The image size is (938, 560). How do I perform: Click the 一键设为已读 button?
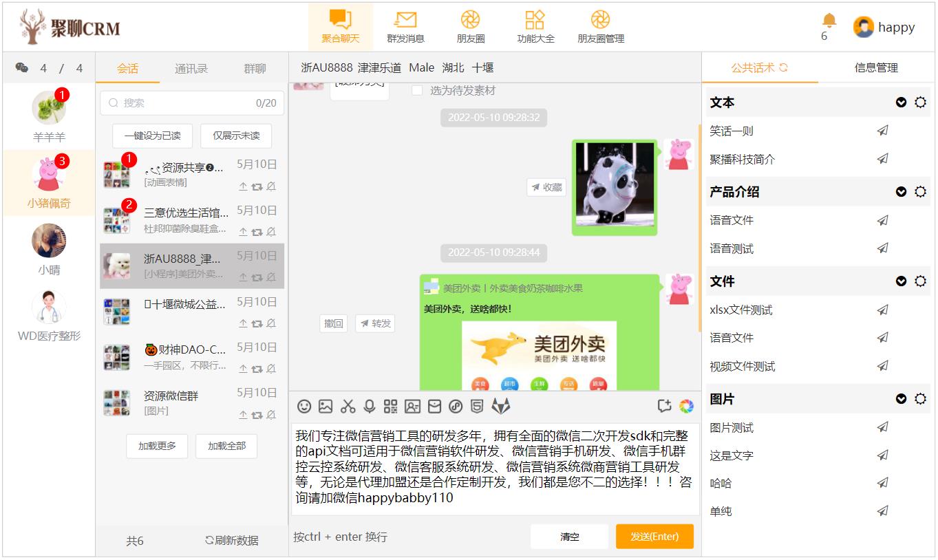click(x=153, y=136)
